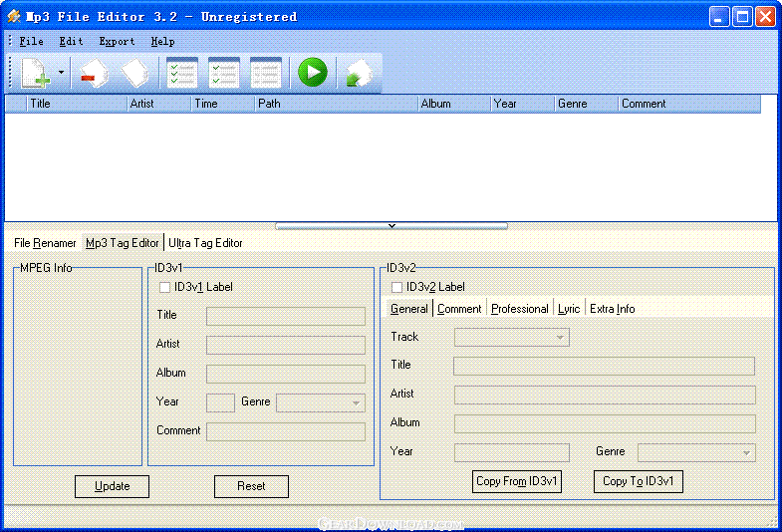The height and width of the screenshot is (532, 782).
Task: Open the File menu
Action: pyautogui.click(x=31, y=42)
